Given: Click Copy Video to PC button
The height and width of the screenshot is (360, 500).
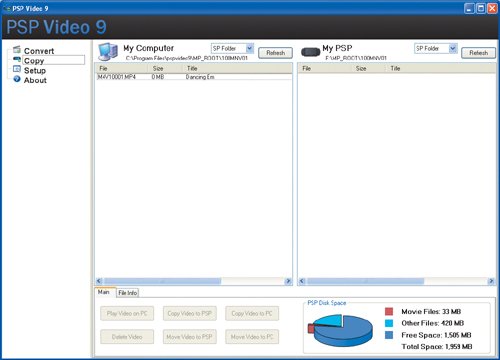Looking at the screenshot, I should 252,313.
